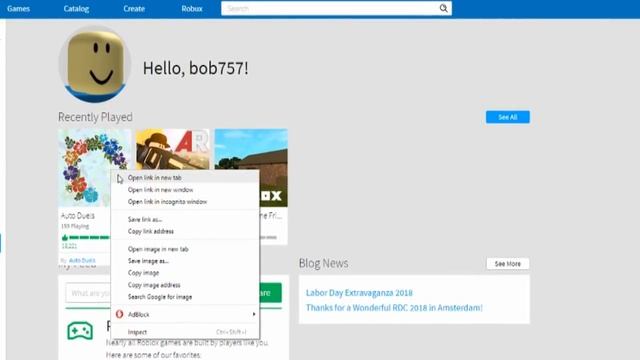Image resolution: width=640 pixels, height=360 pixels.
Task: Open Thanks for a Wonderful RDC 2018 link
Action: click(394, 307)
